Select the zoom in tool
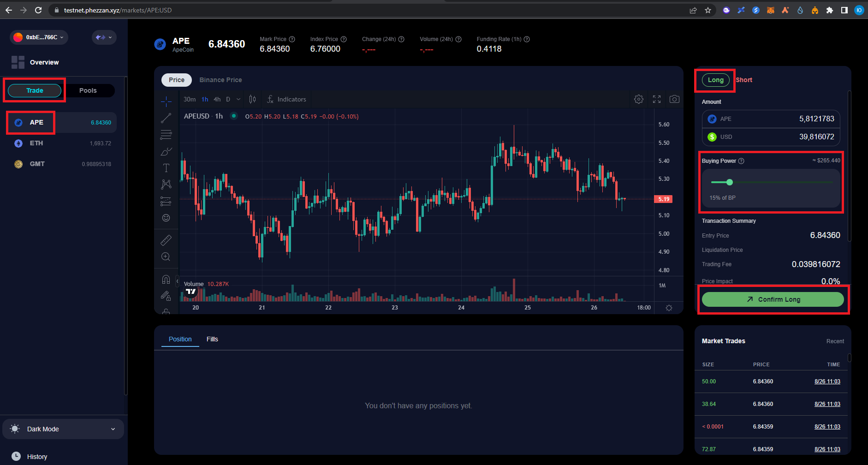The width and height of the screenshot is (868, 465). tap(166, 256)
